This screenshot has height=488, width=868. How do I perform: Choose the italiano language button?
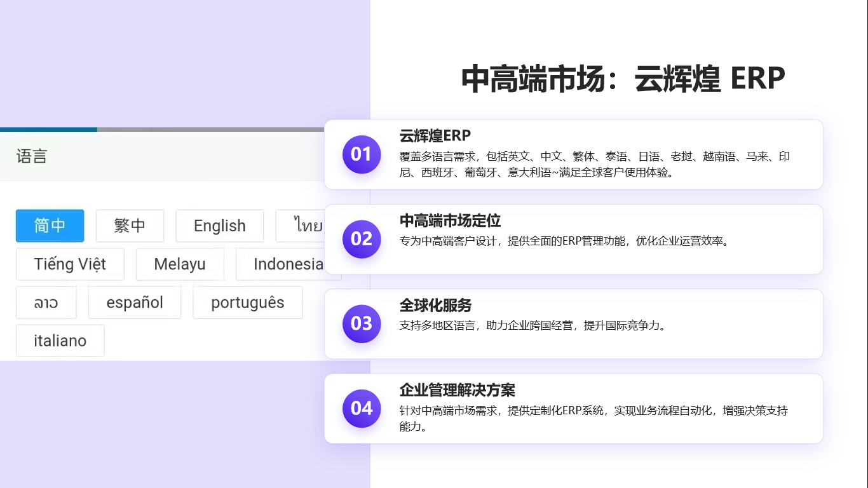click(x=60, y=341)
